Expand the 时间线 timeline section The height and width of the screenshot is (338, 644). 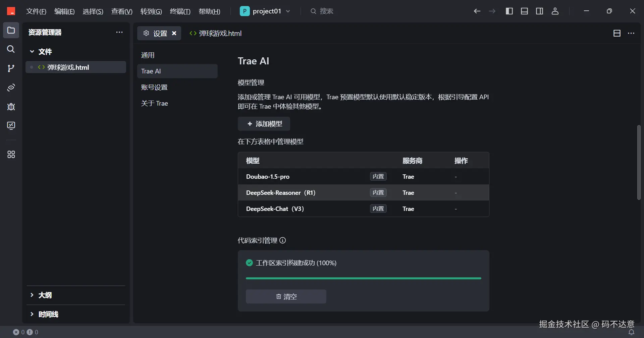pos(32,314)
